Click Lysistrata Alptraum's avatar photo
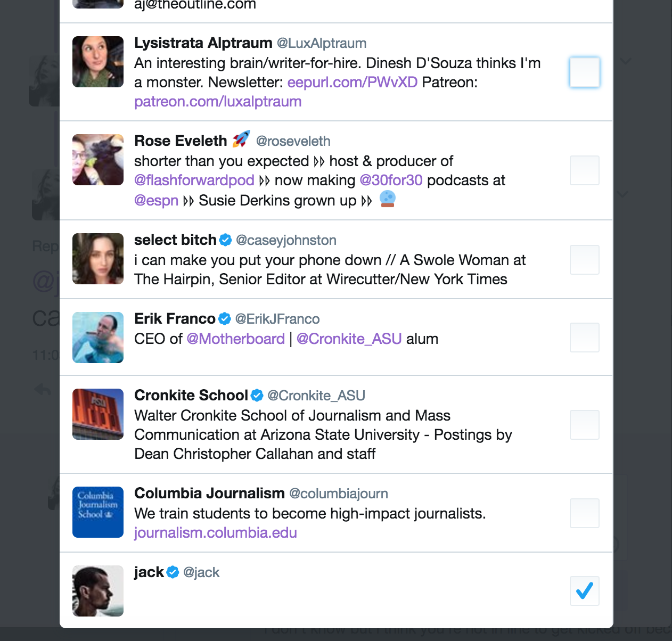The width and height of the screenshot is (672, 641). click(x=98, y=62)
